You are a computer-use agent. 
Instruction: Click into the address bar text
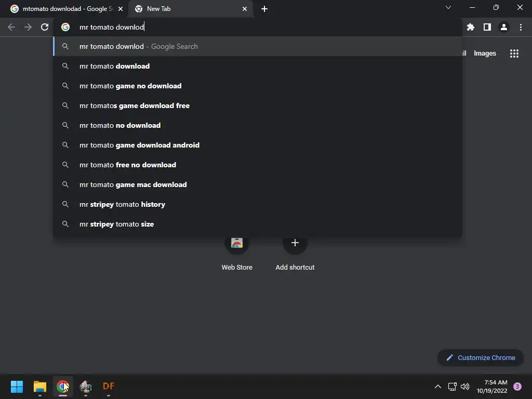point(112,27)
